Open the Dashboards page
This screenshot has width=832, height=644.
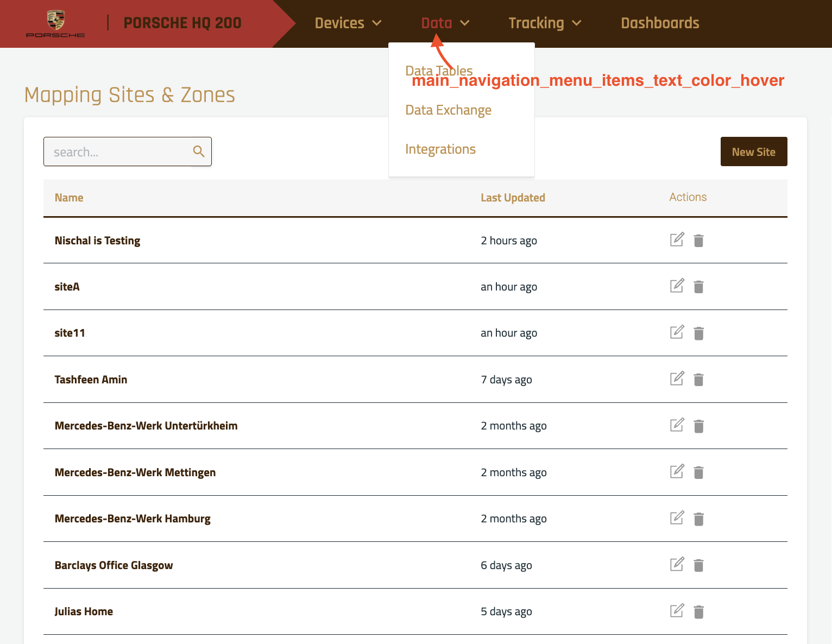[660, 23]
